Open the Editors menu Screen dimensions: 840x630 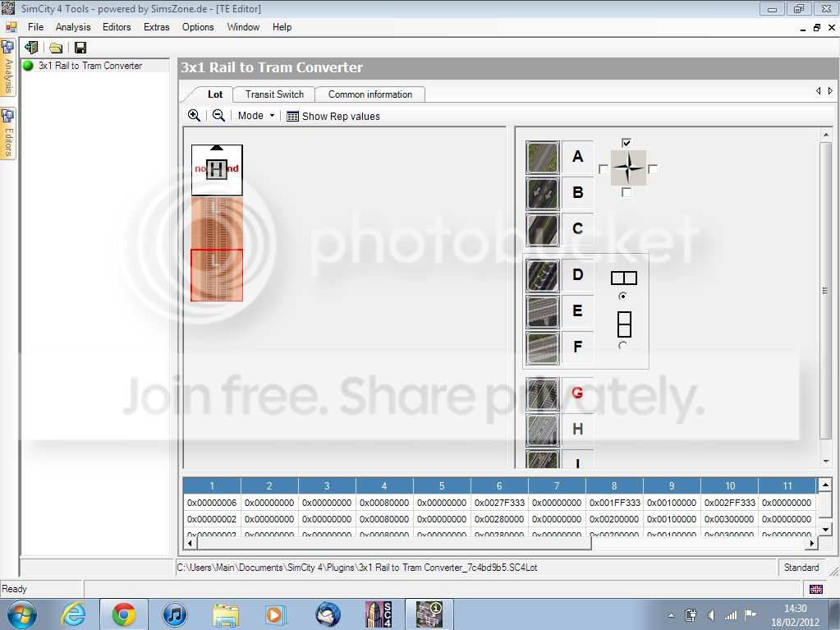117,27
